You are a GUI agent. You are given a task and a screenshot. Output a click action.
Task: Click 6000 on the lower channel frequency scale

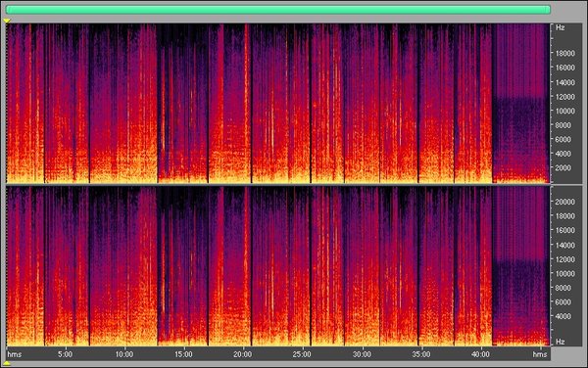(563, 302)
